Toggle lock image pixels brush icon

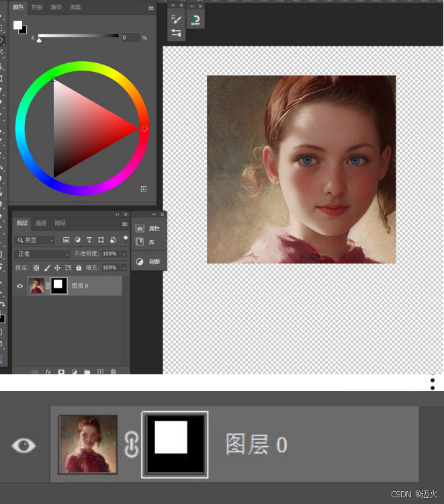[x=47, y=267]
